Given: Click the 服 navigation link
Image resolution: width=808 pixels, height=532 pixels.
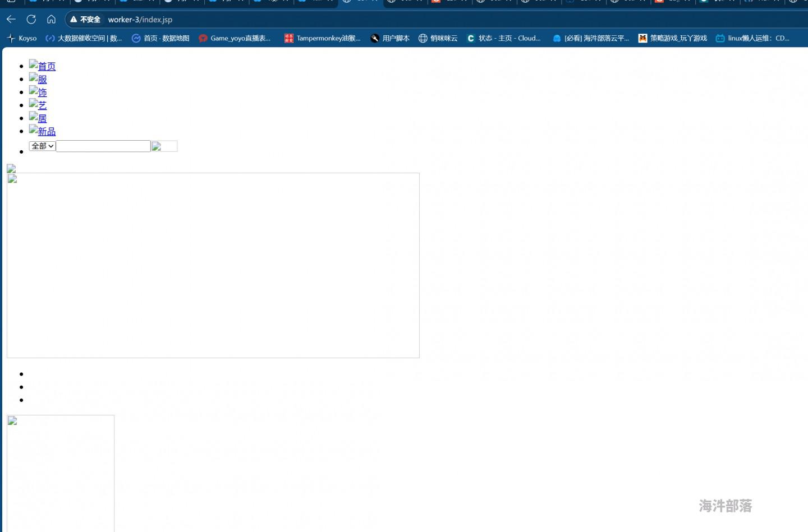Looking at the screenshot, I should coord(38,78).
